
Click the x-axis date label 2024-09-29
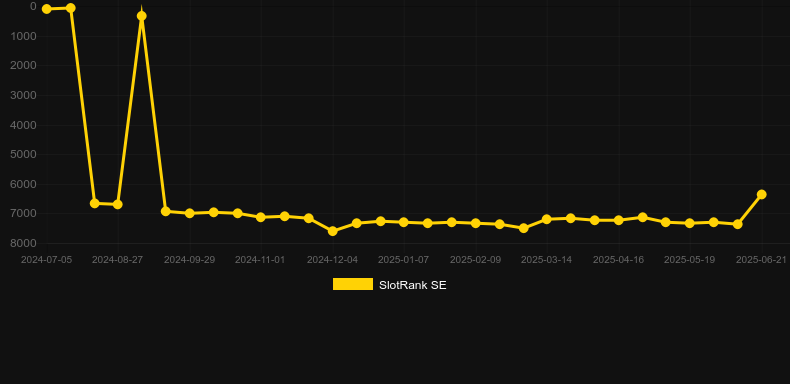click(189, 260)
